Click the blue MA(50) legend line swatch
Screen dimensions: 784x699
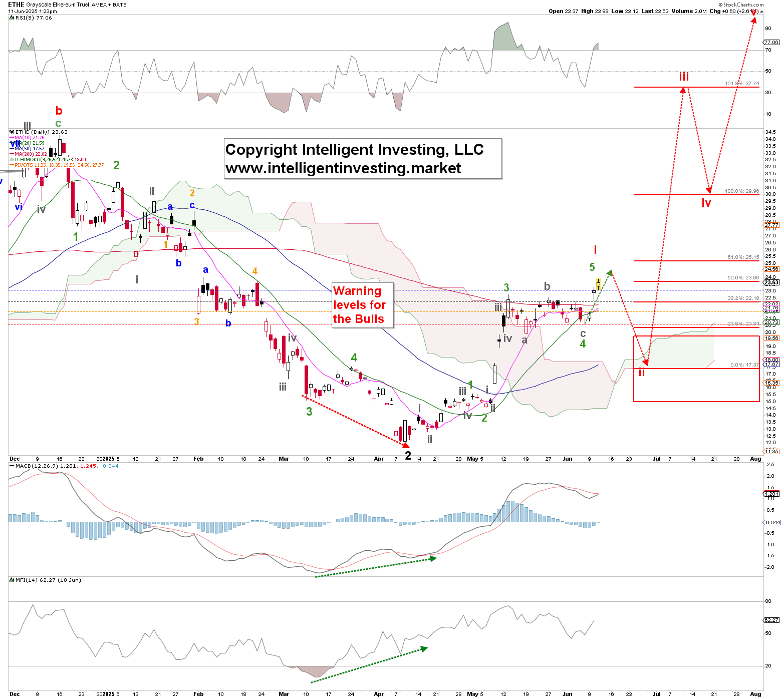coord(12,149)
